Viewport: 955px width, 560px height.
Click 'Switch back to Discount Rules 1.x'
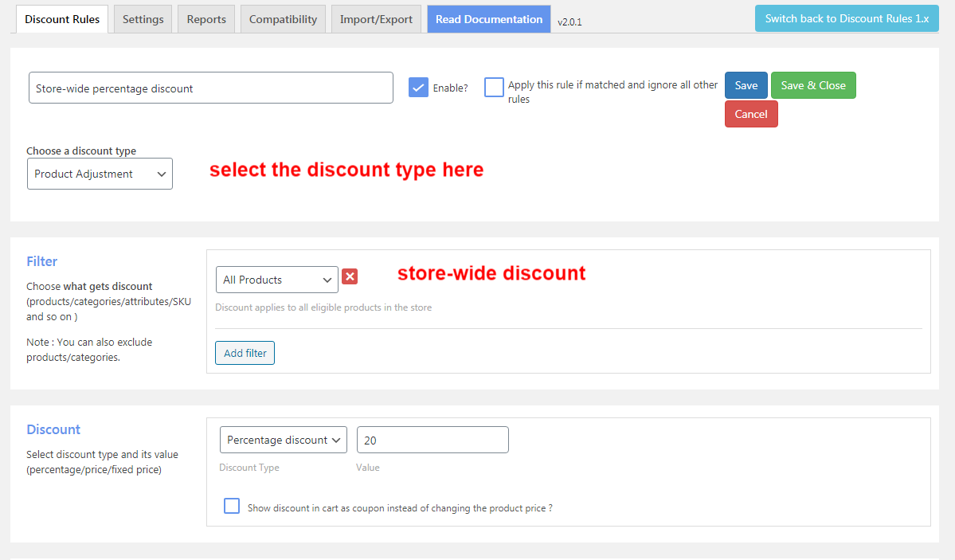(x=846, y=17)
